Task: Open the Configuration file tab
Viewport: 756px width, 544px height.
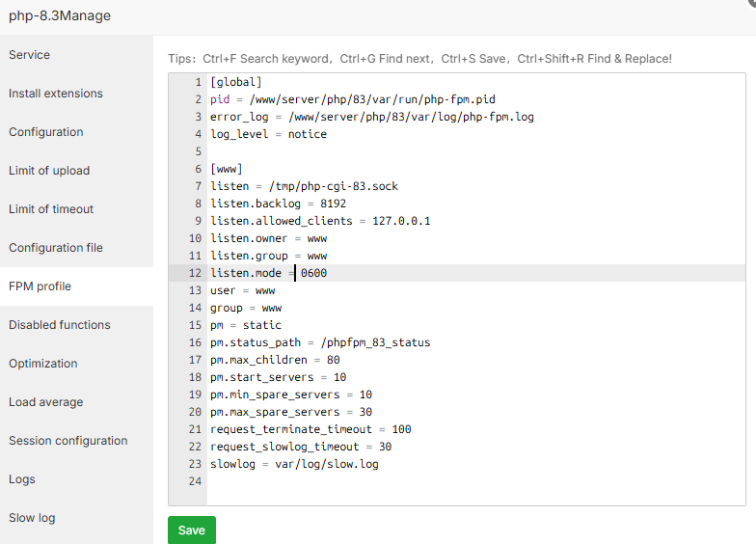Action: pyautogui.click(x=56, y=248)
